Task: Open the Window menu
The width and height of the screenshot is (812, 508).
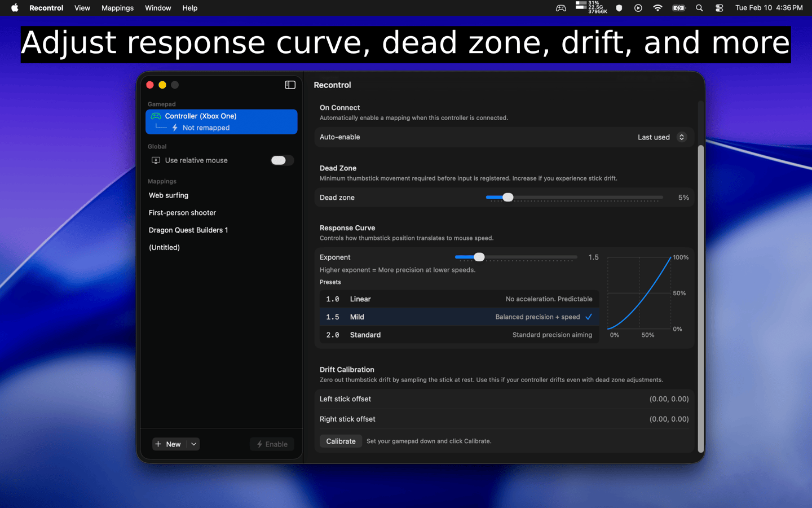Action: (x=158, y=8)
